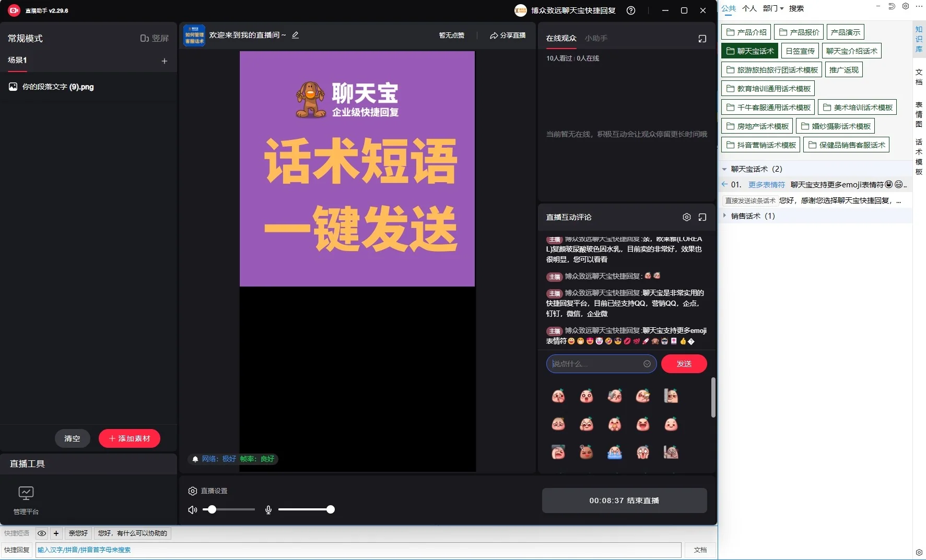Image resolution: width=926 pixels, height=560 pixels.
Task: Open the 婚纱摄影话术模板 folder
Action: 836,126
